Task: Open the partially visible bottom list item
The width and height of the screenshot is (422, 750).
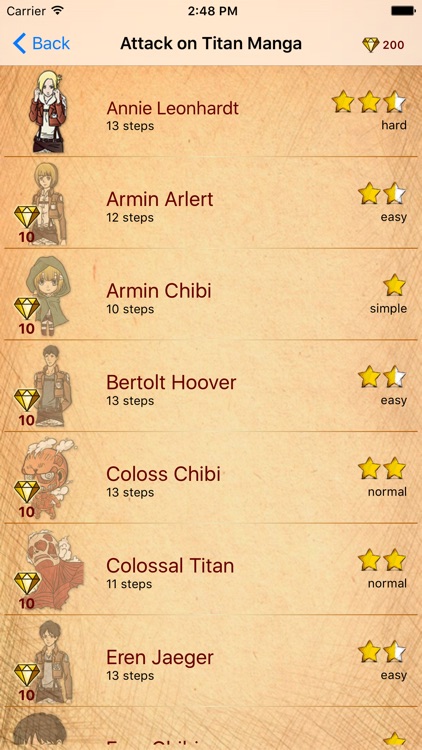Action: coord(211,728)
